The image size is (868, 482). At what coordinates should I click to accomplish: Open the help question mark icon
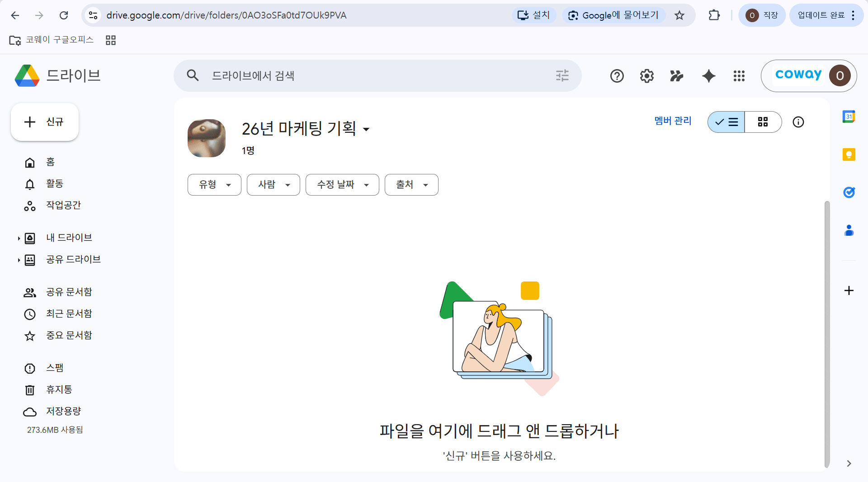(617, 76)
